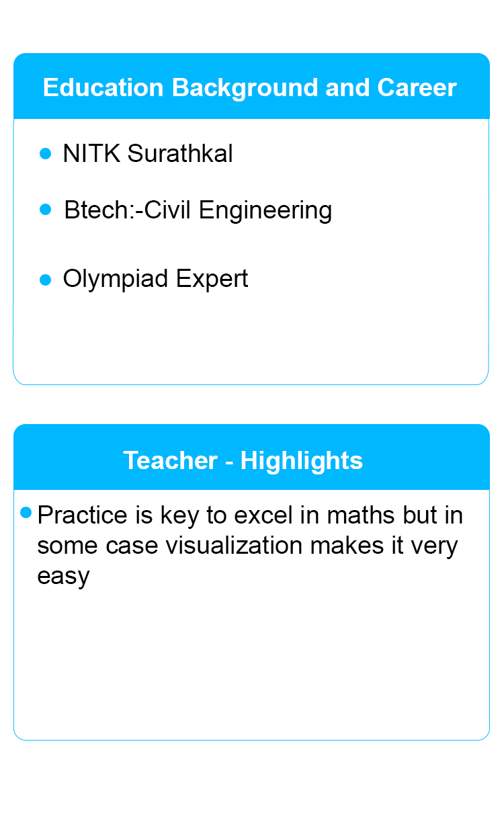Click the word 'Surathkal'
This screenshot has width=504, height=834.
click(x=180, y=154)
